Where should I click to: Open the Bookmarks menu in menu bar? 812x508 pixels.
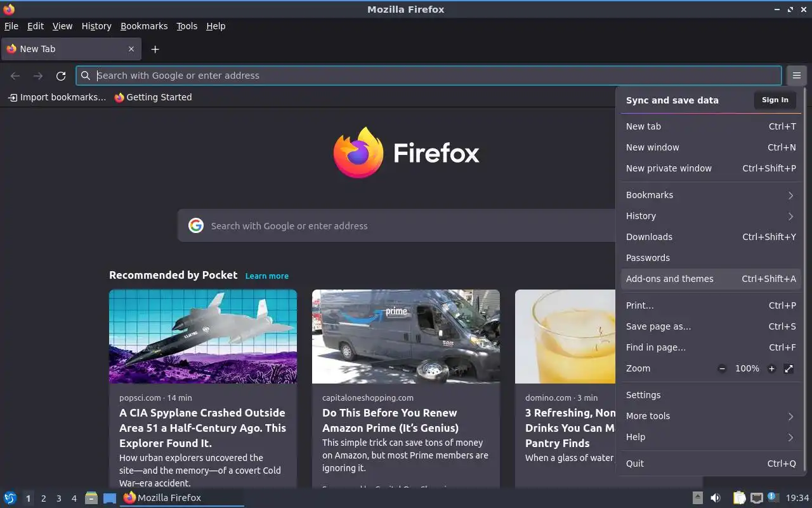144,26
